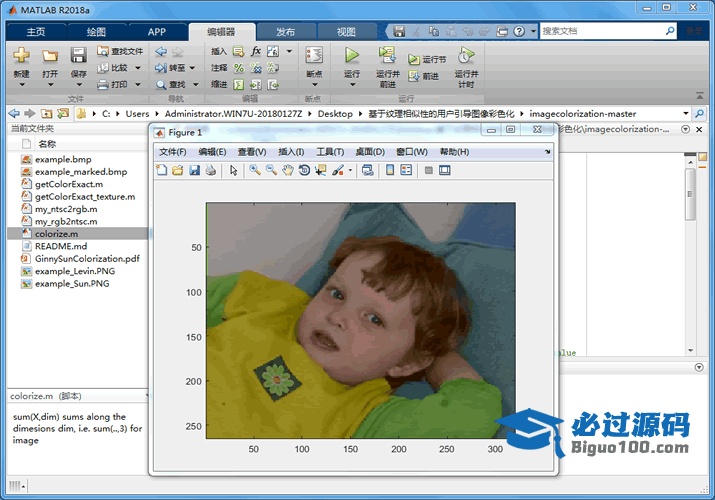Toggle the Zoom In tool in Figure toolbar
The image size is (715, 500).
255,170
